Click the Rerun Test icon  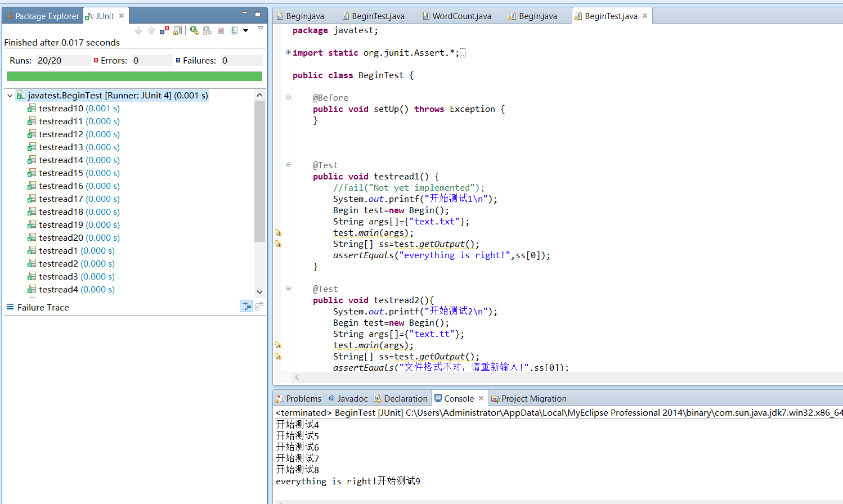click(x=194, y=30)
